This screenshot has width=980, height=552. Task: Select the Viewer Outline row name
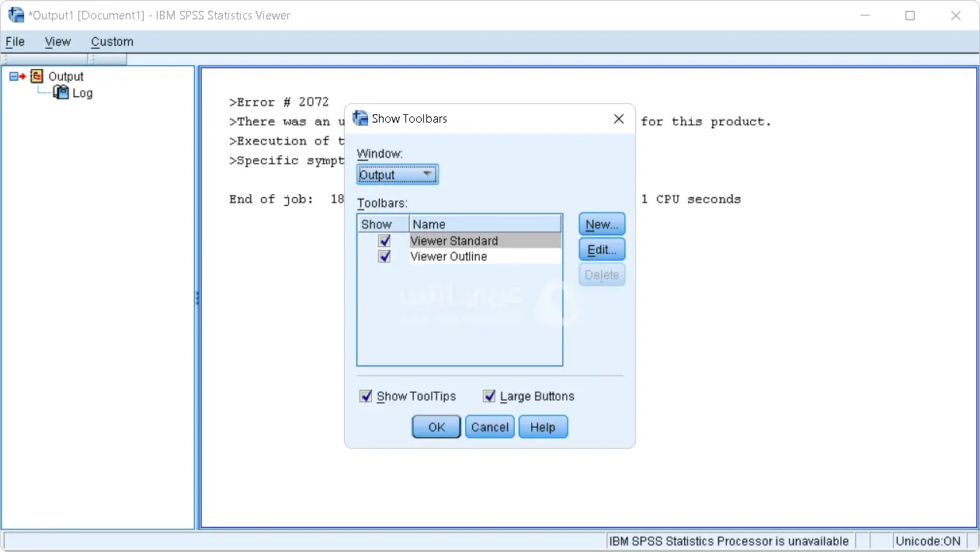pyautogui.click(x=449, y=256)
